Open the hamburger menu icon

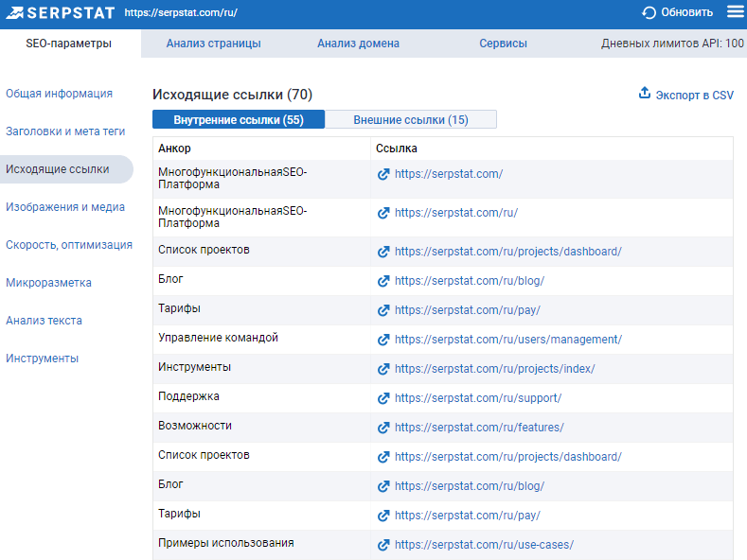click(736, 11)
